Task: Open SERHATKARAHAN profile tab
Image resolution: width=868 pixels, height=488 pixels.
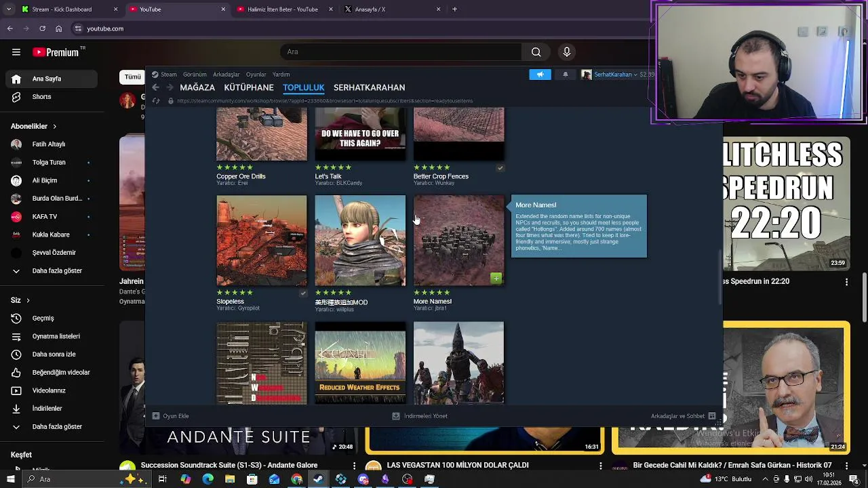Action: point(369,87)
